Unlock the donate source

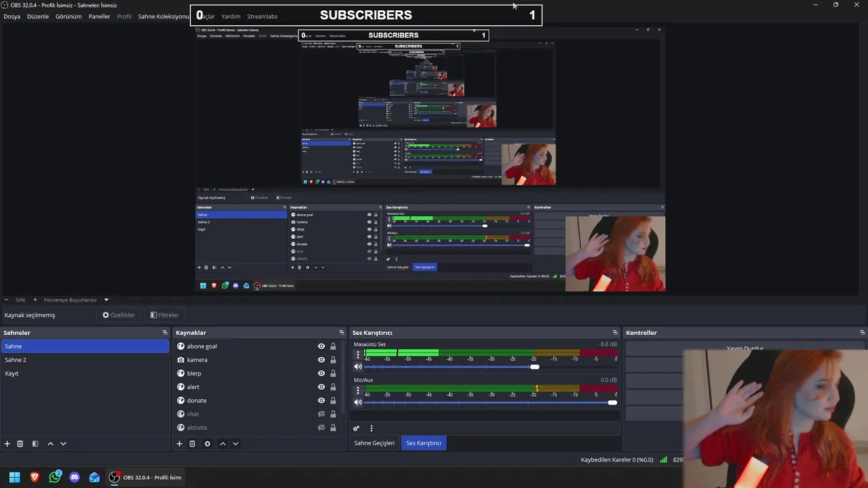point(333,401)
